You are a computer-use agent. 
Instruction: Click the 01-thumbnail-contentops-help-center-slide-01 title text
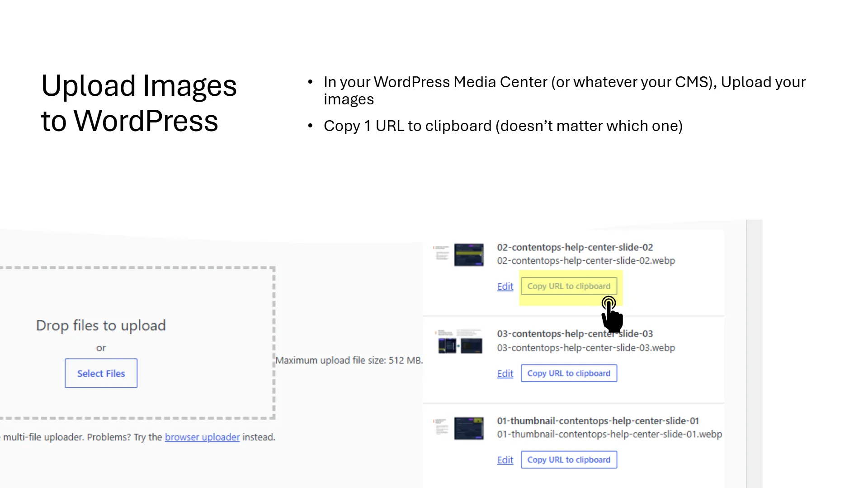pyautogui.click(x=598, y=421)
